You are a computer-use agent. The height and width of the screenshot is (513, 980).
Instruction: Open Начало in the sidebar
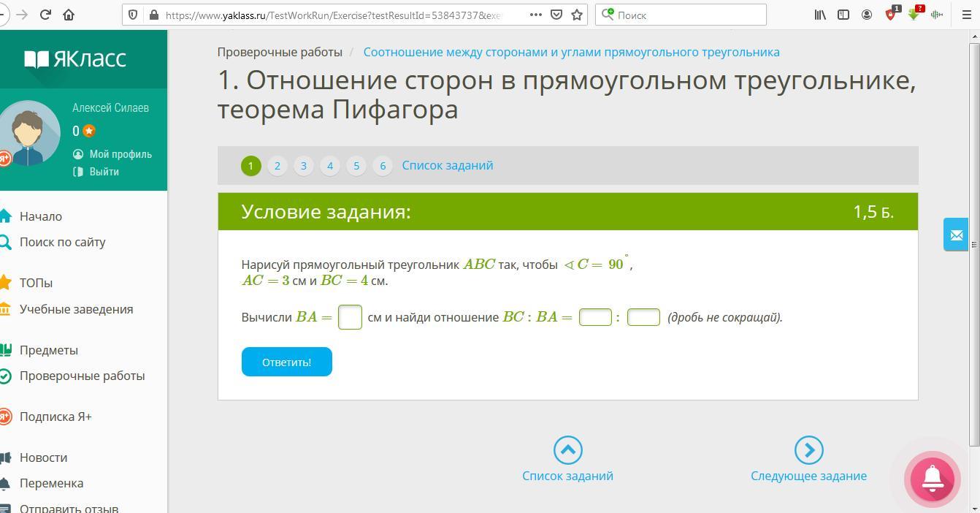pyautogui.click(x=41, y=216)
